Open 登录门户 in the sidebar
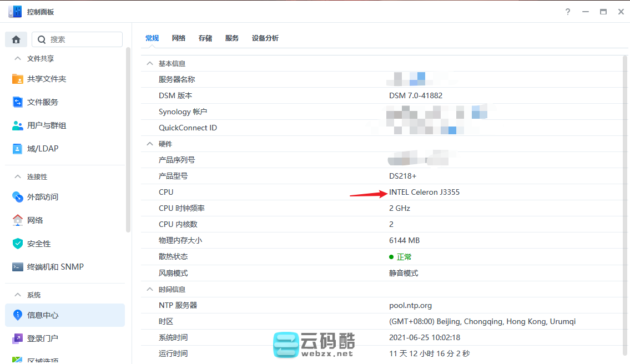 point(43,338)
